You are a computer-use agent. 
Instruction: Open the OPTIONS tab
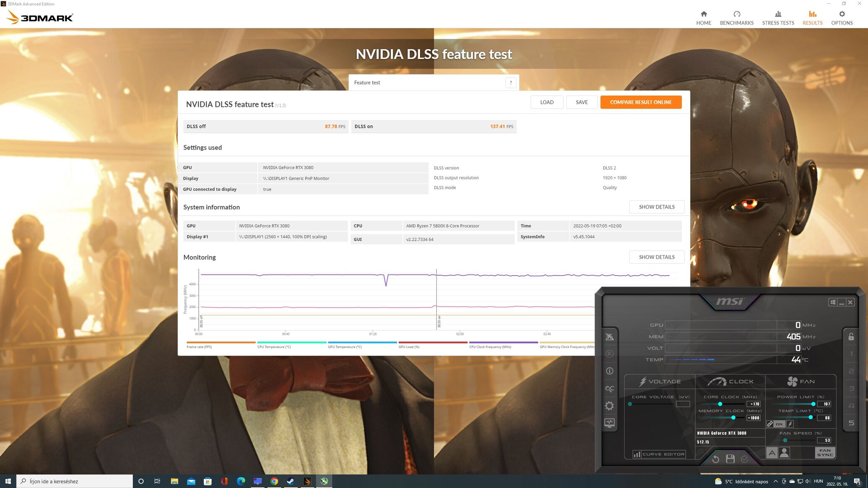point(842,18)
